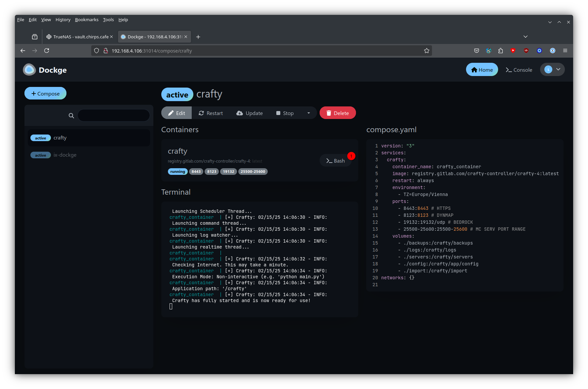588x389 pixels.
Task: Click the red Delete button
Action: click(x=337, y=113)
